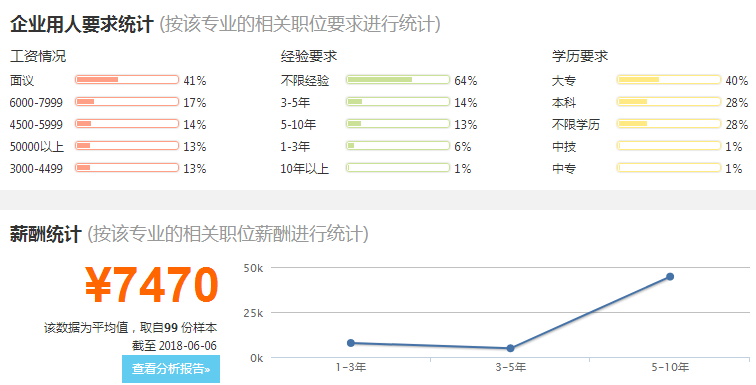Click the 工资情况 column title
Image resolution: width=756 pixels, height=385 pixels.
click(38, 56)
